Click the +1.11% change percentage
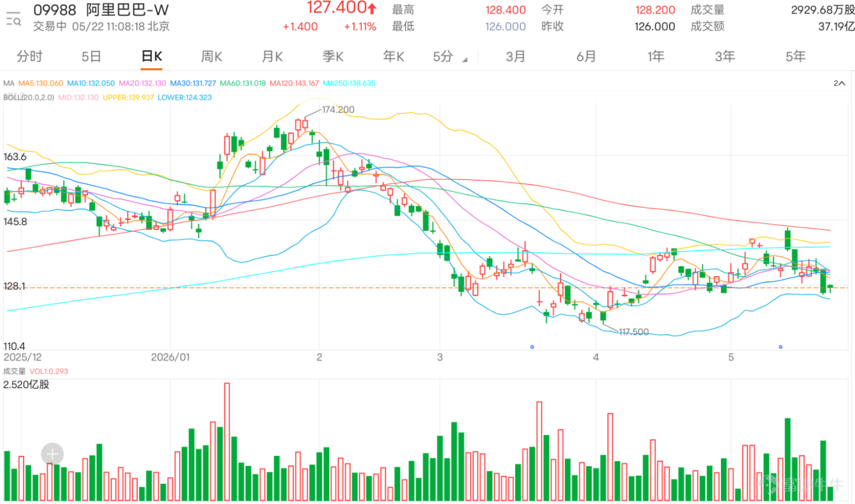The height and width of the screenshot is (504, 855). click(360, 26)
